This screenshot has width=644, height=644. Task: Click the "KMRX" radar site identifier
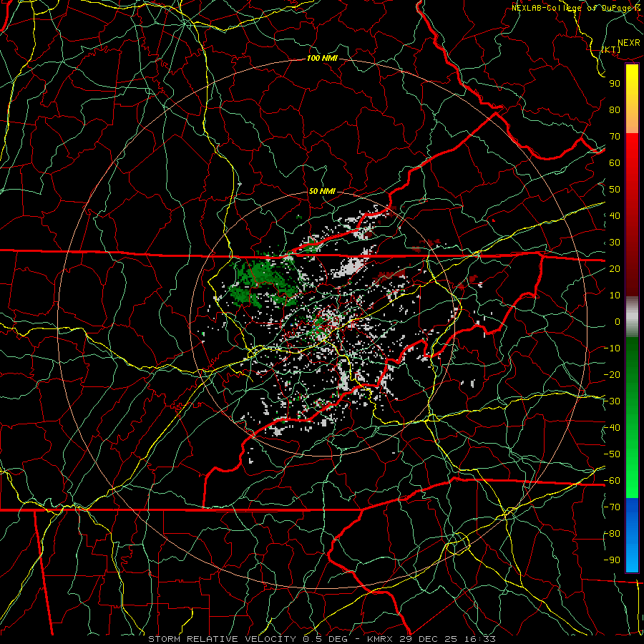[x=381, y=639]
